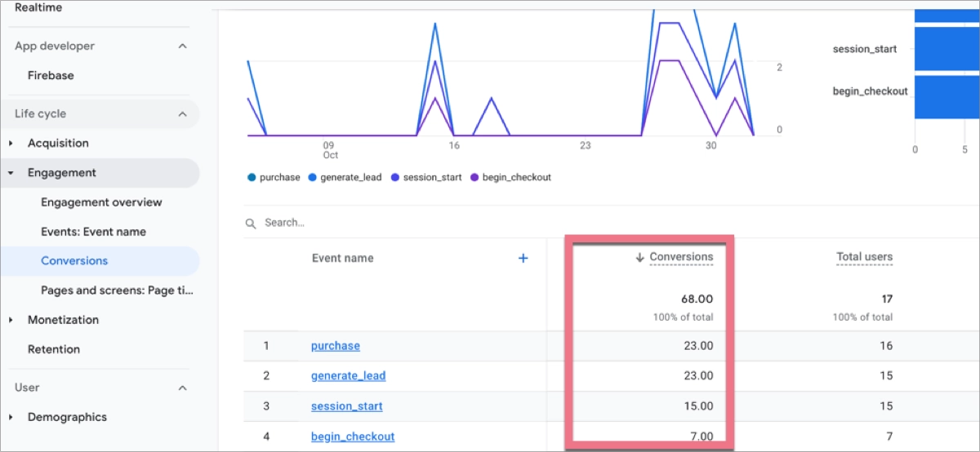Add a dimension with the plus icon
Screen dimensions: 980x452
(523, 258)
